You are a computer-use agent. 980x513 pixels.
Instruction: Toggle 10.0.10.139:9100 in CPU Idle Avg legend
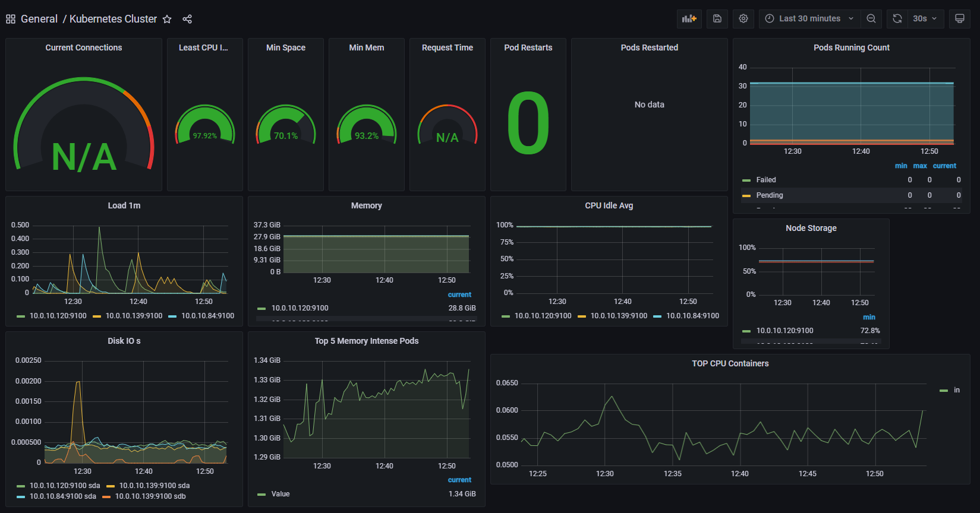(x=619, y=316)
